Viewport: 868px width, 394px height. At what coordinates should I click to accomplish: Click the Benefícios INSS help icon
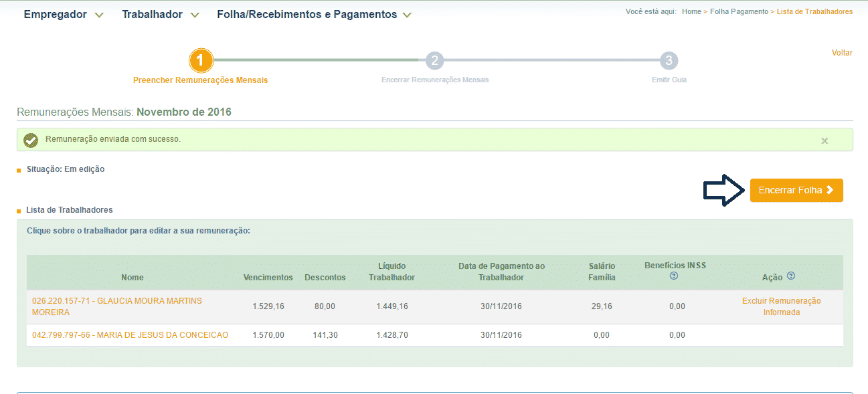[x=674, y=276]
